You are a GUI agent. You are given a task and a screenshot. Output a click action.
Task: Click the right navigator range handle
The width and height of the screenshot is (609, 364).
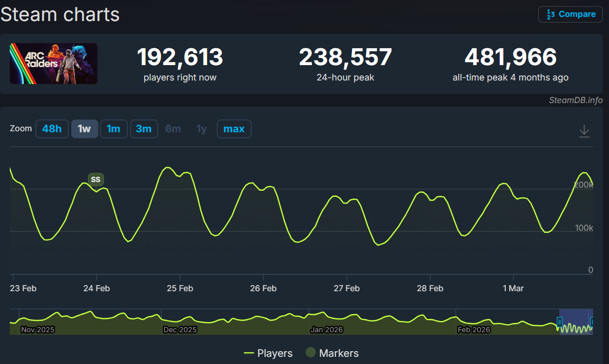592,321
